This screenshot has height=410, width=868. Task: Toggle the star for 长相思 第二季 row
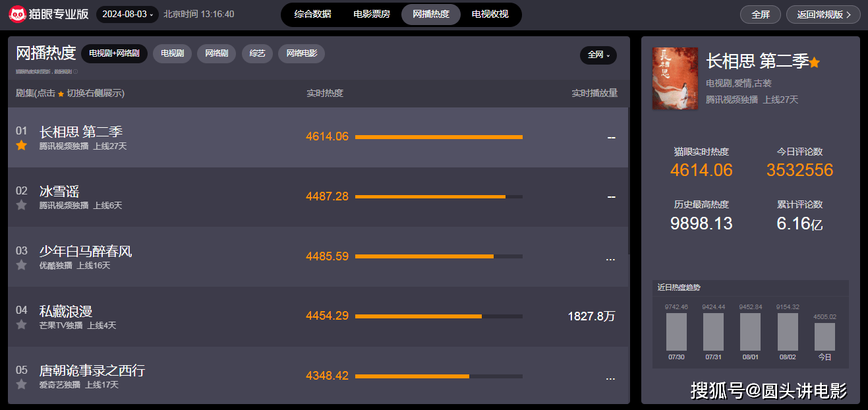(21, 145)
